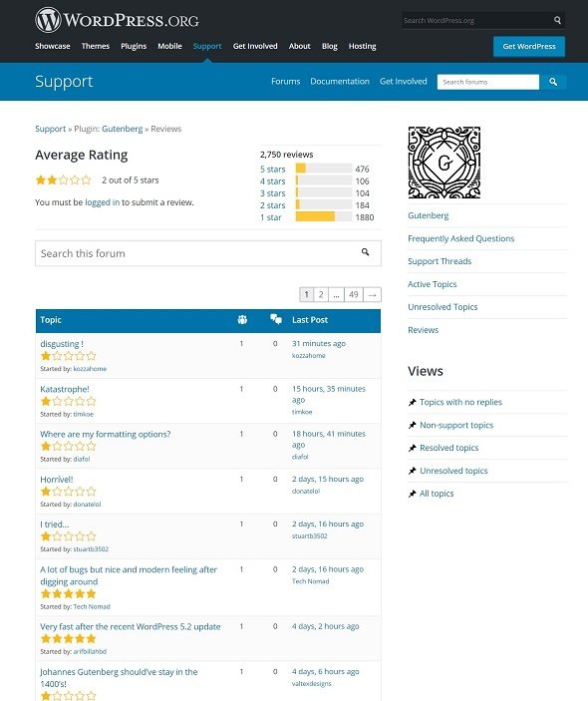Open the 'disgusting !' review topic
Screen dimensions: 588x701
point(62,344)
